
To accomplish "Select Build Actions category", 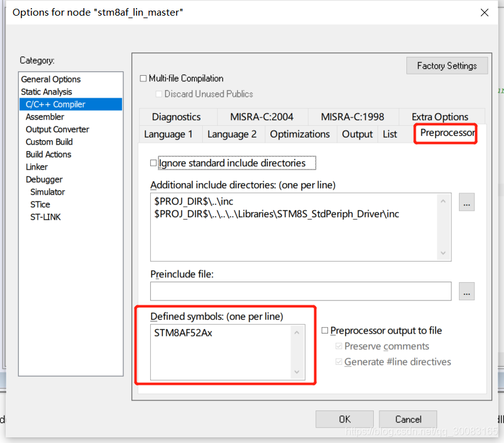I will (49, 155).
